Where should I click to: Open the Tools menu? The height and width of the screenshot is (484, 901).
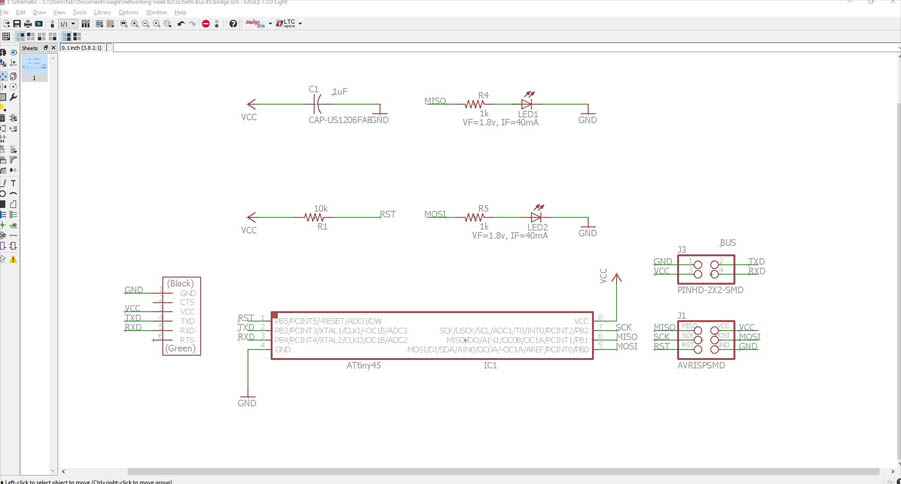click(x=80, y=12)
